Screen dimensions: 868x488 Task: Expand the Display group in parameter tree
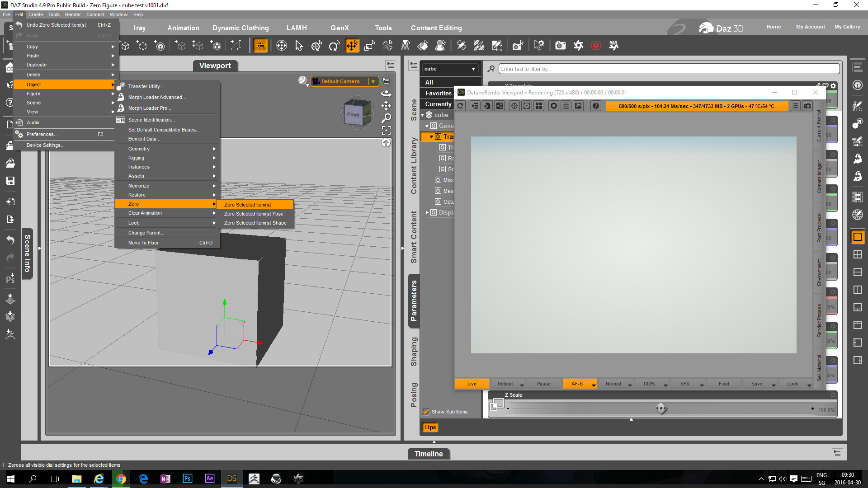(427, 212)
